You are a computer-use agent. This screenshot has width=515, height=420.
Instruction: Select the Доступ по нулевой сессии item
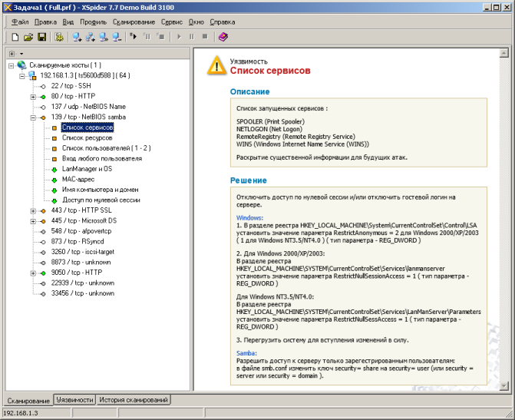(101, 200)
